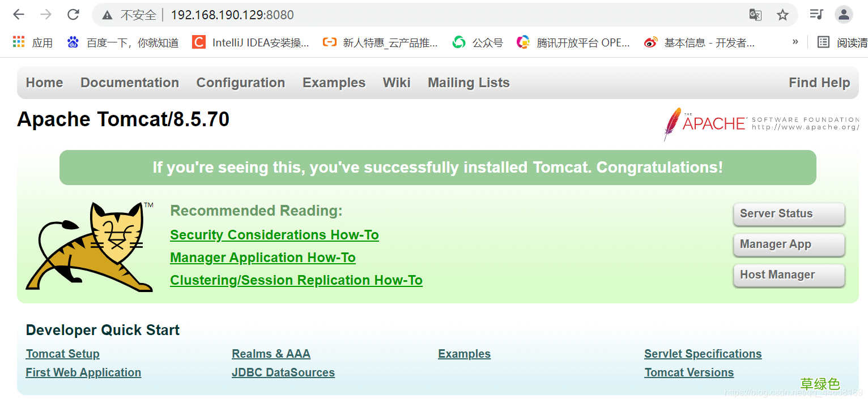Open the user profile avatar icon
Screen dimensions: 868x403
click(x=844, y=15)
